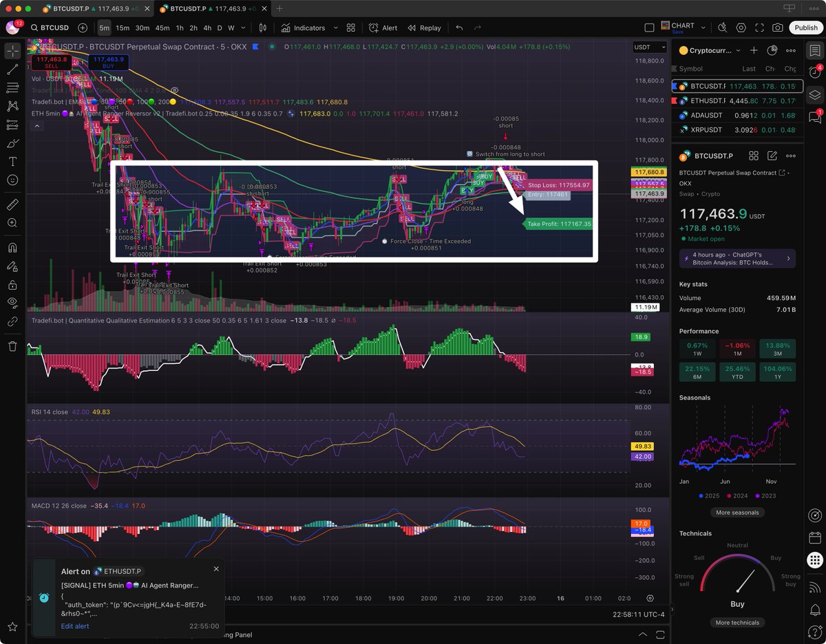Open the watchlist panel sidebar icon
The width and height of the screenshot is (826, 644).
coord(815,51)
